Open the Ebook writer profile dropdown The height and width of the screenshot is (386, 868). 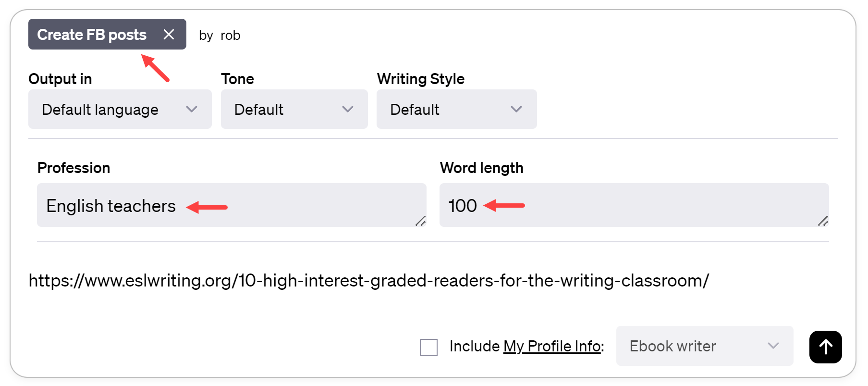tap(704, 346)
